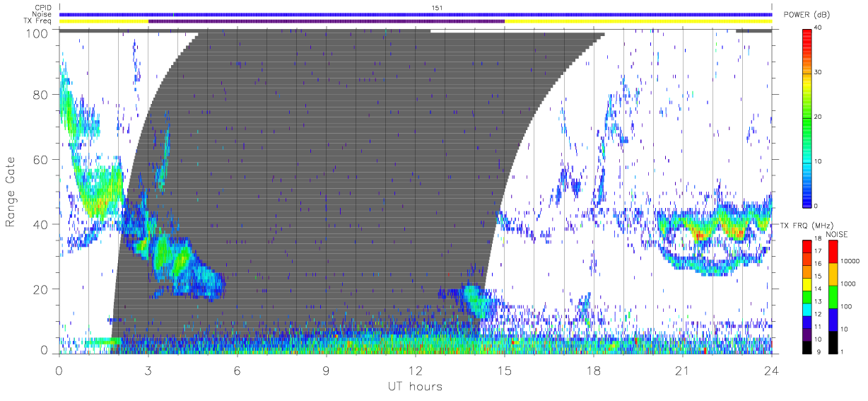The width and height of the screenshot is (868, 401).
Task: Select the 'Noise' row label at top left
Action: (43, 14)
